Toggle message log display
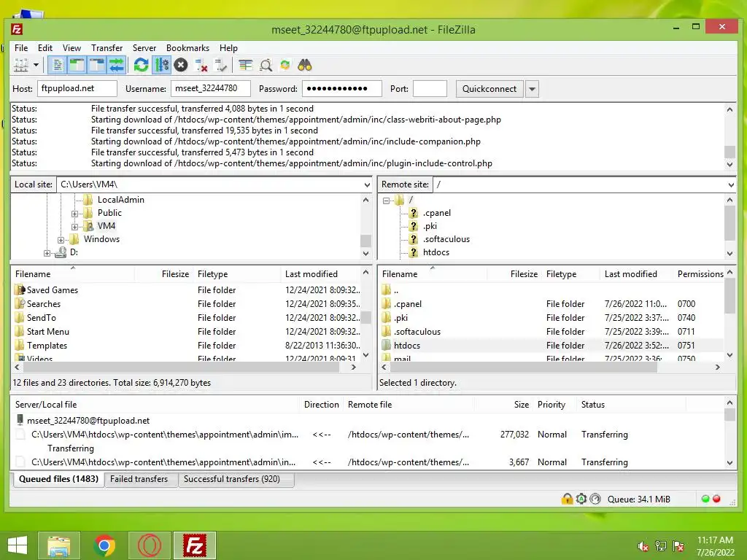747x560 pixels. [x=57, y=65]
